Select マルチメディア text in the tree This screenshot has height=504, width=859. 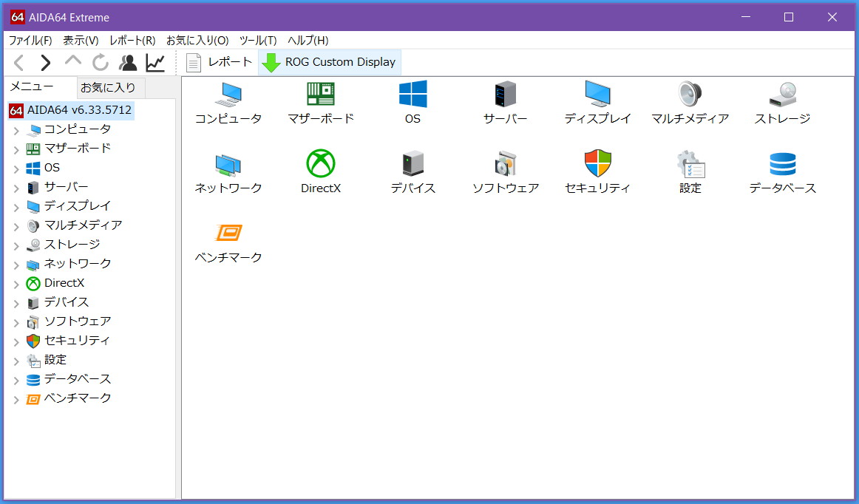(83, 225)
